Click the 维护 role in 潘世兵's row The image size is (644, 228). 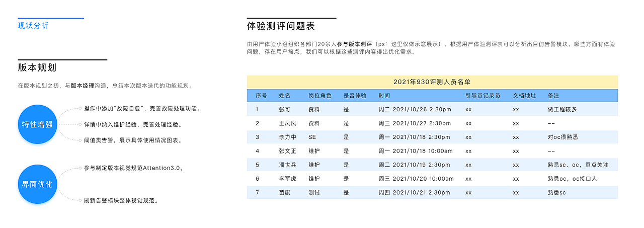[x=314, y=165]
